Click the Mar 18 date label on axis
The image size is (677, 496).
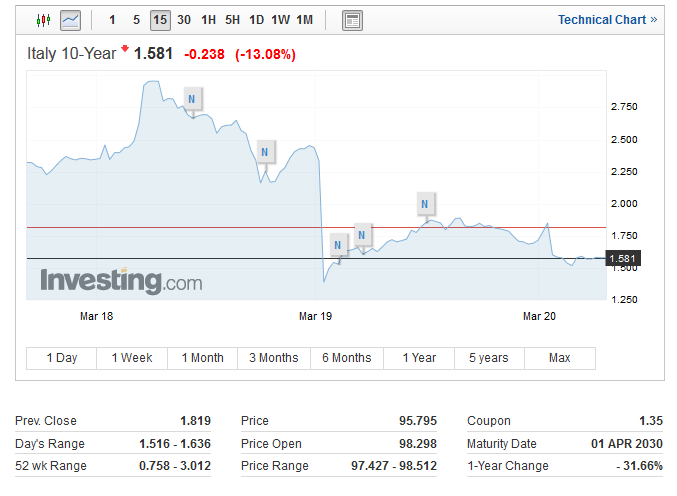coord(96,316)
